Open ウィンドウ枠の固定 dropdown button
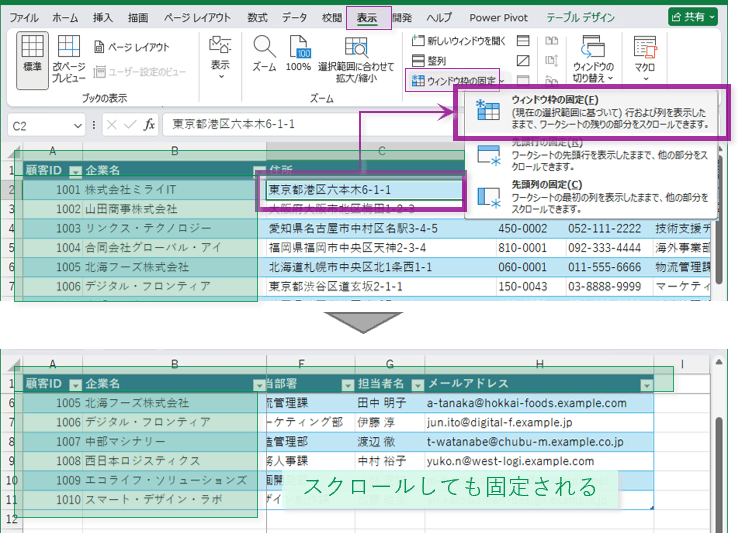The width and height of the screenshot is (739, 533). (457, 81)
